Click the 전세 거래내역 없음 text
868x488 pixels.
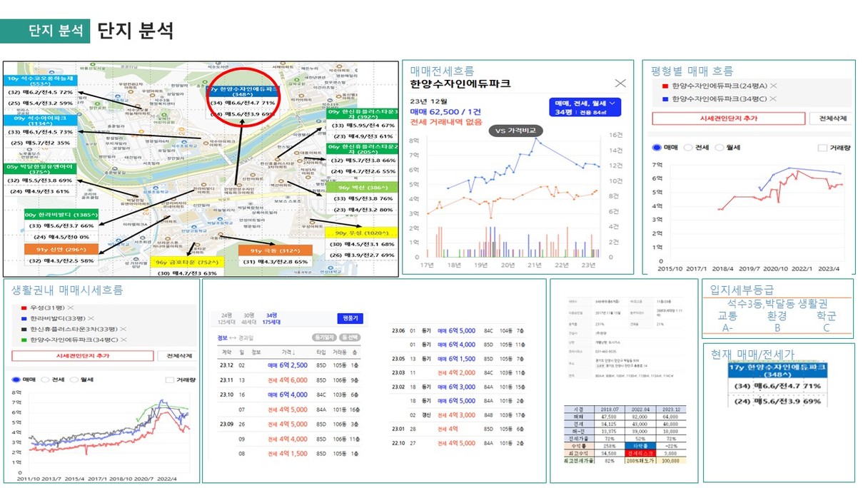point(447,122)
